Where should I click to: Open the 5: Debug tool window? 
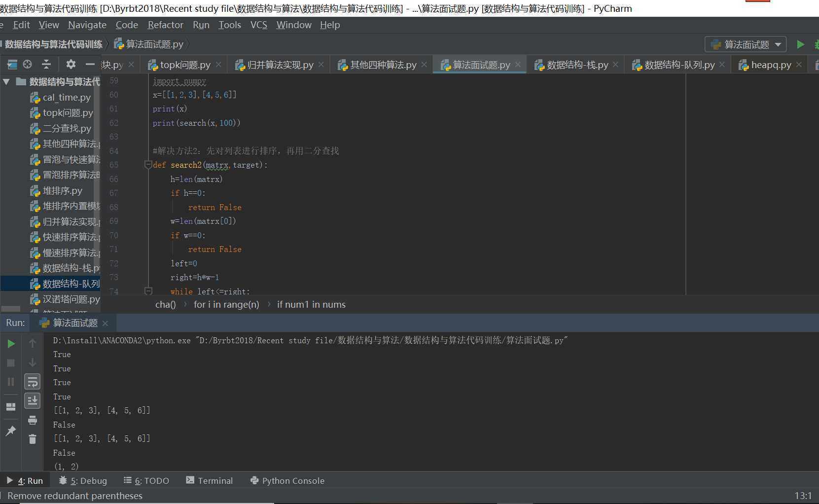point(83,481)
